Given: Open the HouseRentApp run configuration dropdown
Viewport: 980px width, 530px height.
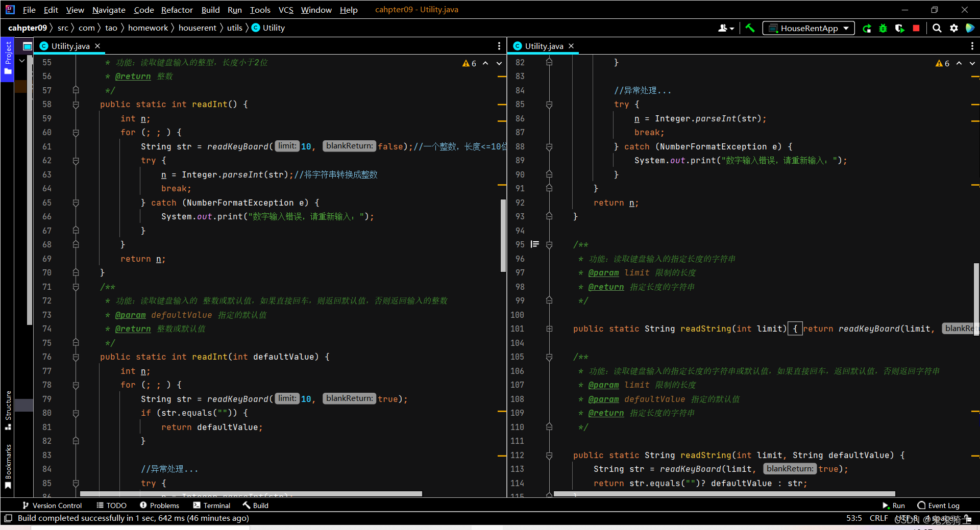Looking at the screenshot, I should point(808,28).
